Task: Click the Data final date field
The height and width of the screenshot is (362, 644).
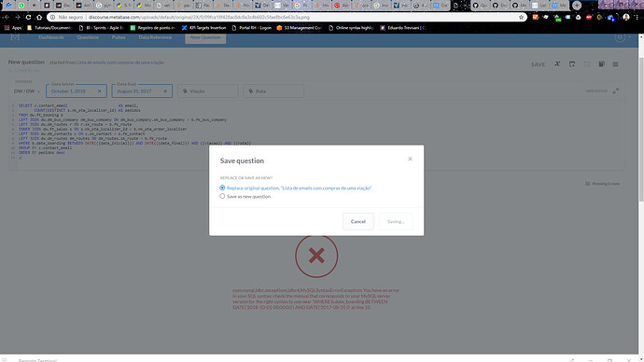Action: [x=142, y=91]
